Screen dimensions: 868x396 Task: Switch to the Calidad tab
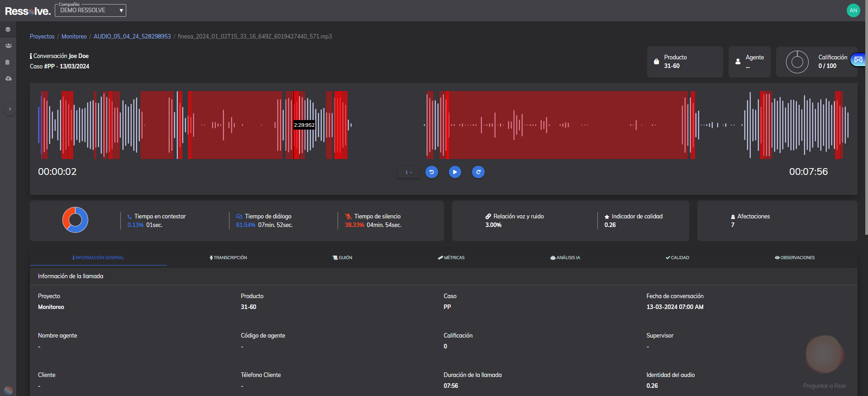click(x=677, y=258)
